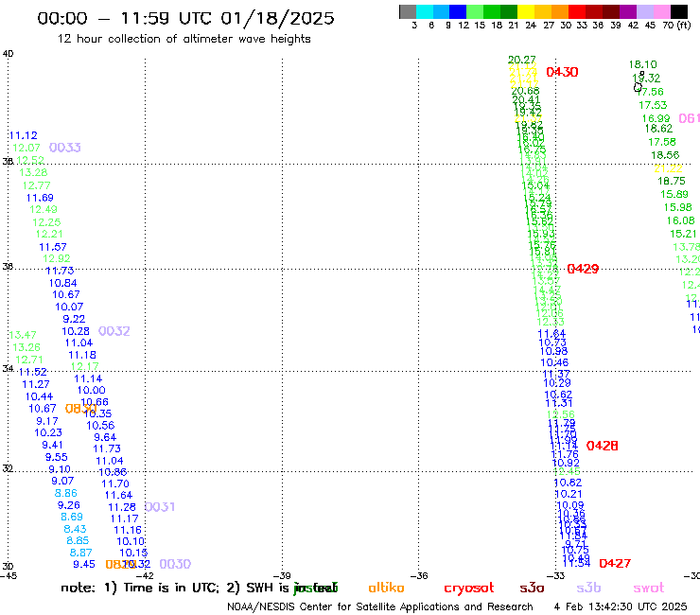The height and width of the screenshot is (615, 700).
Task: Click the 11.69 wave height reading
Action: click(40, 198)
